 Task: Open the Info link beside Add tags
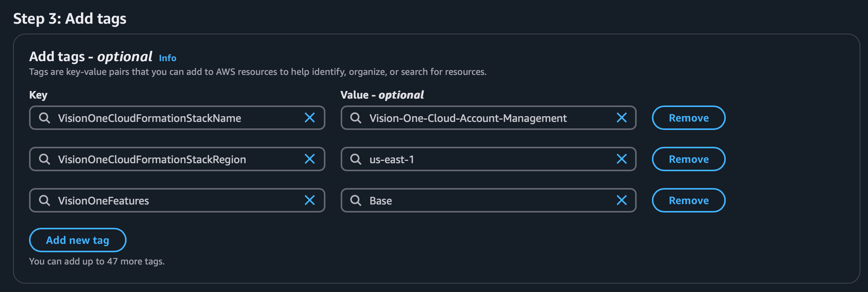point(167,58)
